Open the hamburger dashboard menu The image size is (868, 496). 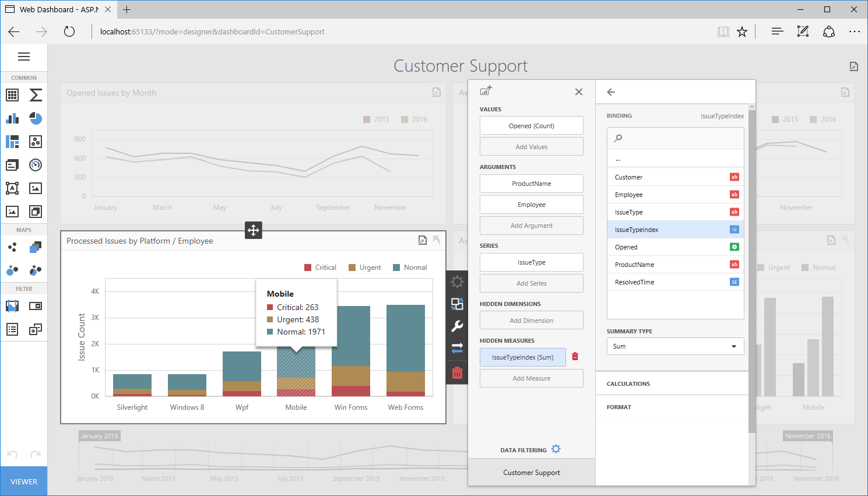coord(24,57)
